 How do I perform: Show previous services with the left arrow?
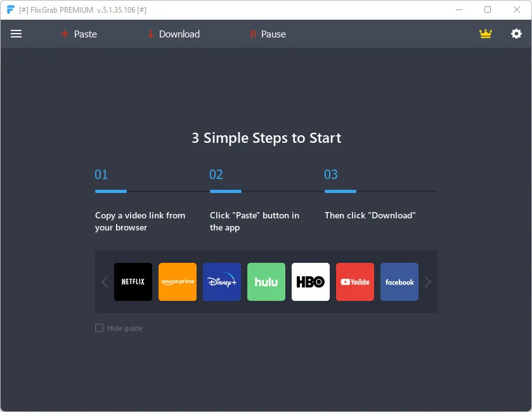105,282
